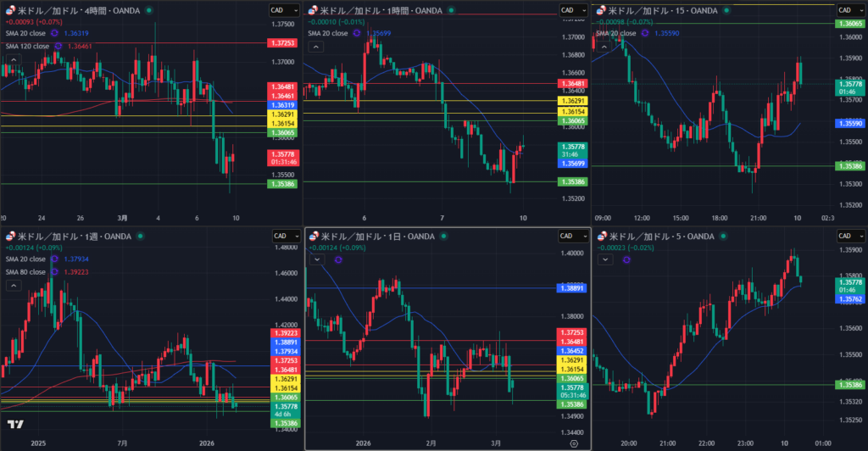Viewport: 868px width, 451px height.
Task: Click SMA 80 indicator icon on weekly chart
Action: pos(55,272)
